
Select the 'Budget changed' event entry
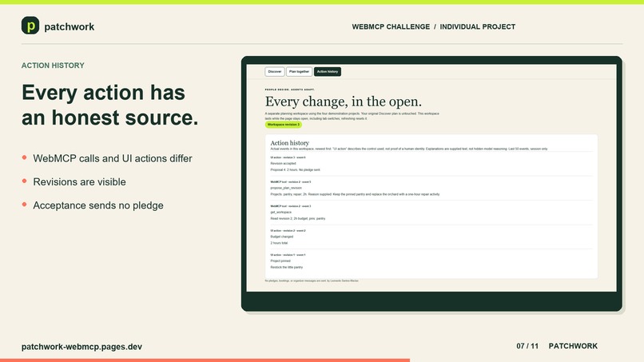click(x=282, y=237)
